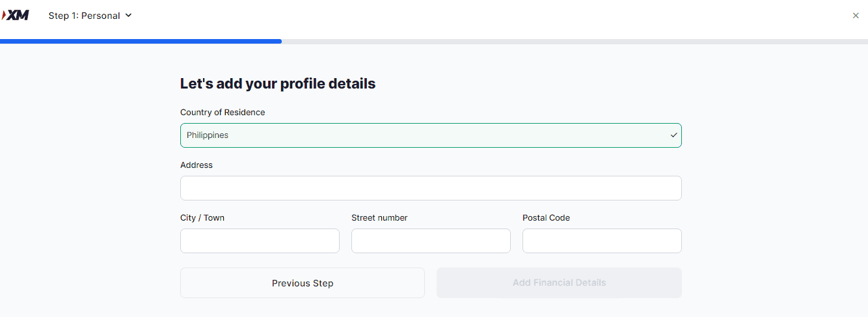Screen dimensions: 868x317
Task: Click the gray unfilled part of the progress bar
Action: click(x=573, y=42)
